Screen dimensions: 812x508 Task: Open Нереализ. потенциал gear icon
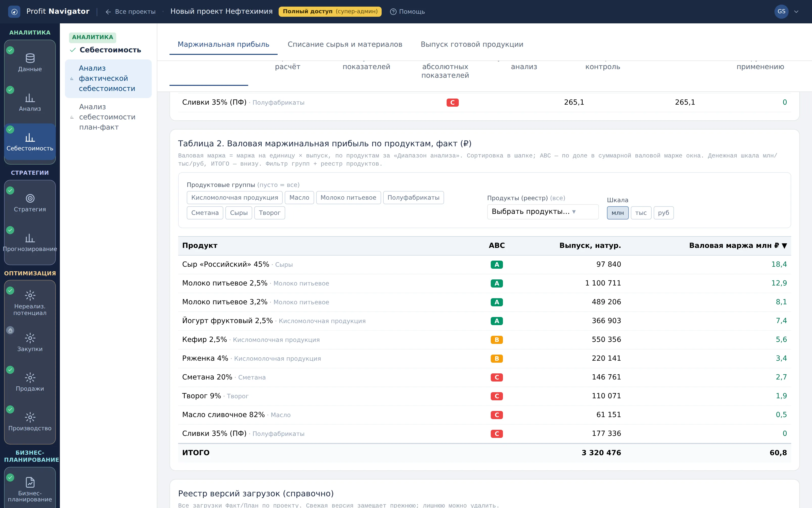[x=30, y=295]
